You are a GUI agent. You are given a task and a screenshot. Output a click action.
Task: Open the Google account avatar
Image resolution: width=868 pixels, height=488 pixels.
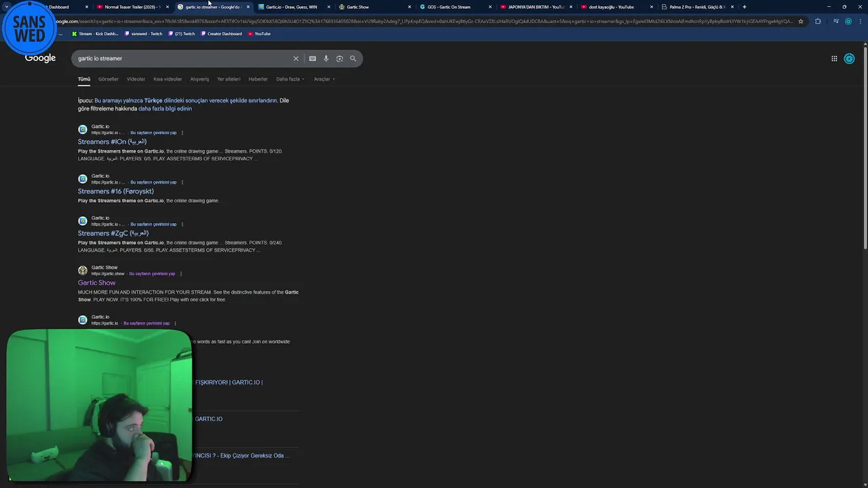click(849, 58)
